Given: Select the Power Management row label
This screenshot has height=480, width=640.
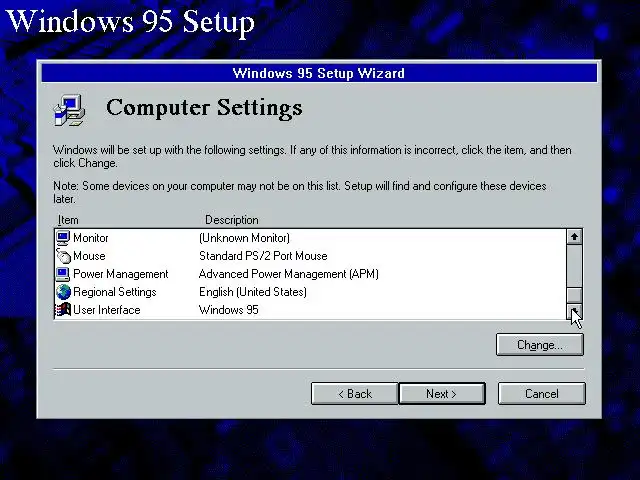Looking at the screenshot, I should pyautogui.click(x=120, y=274).
